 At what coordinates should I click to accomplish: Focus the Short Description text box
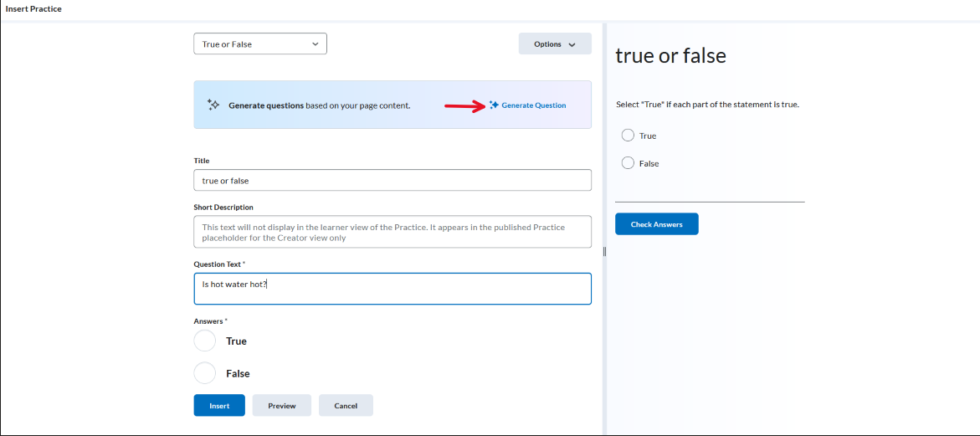393,232
